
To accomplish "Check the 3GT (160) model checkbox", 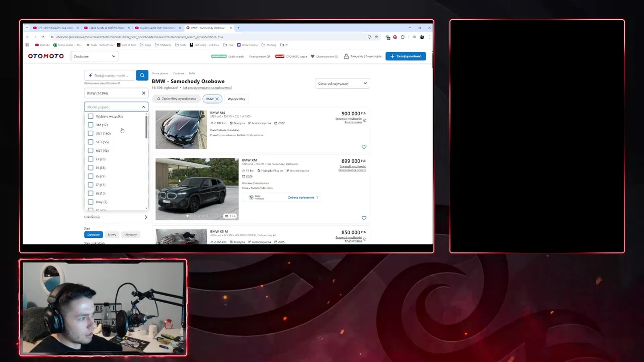I will tap(91, 133).
